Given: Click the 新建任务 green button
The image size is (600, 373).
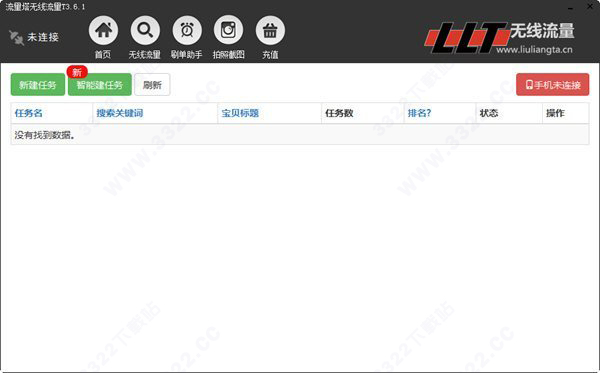Looking at the screenshot, I should coord(38,85).
